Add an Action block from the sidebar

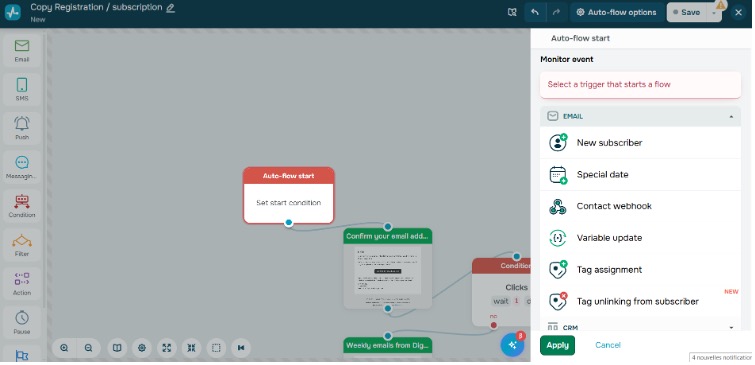point(22,284)
